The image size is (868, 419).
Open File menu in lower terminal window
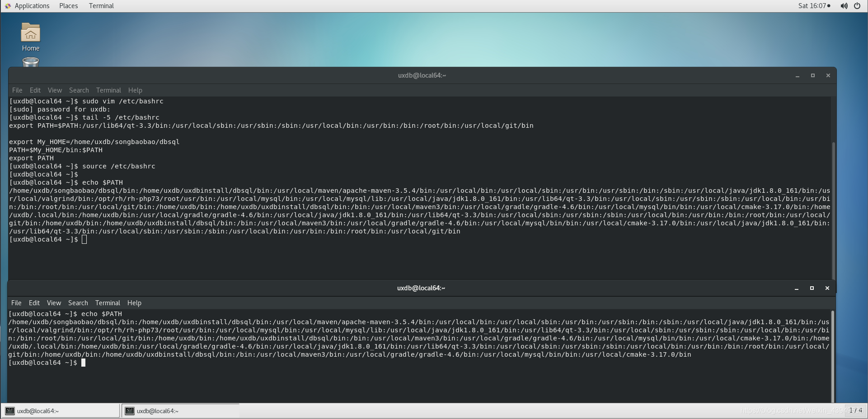click(16, 303)
